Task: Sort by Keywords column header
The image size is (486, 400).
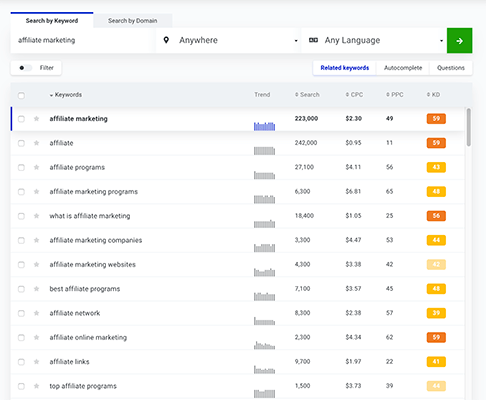Action: (66, 95)
